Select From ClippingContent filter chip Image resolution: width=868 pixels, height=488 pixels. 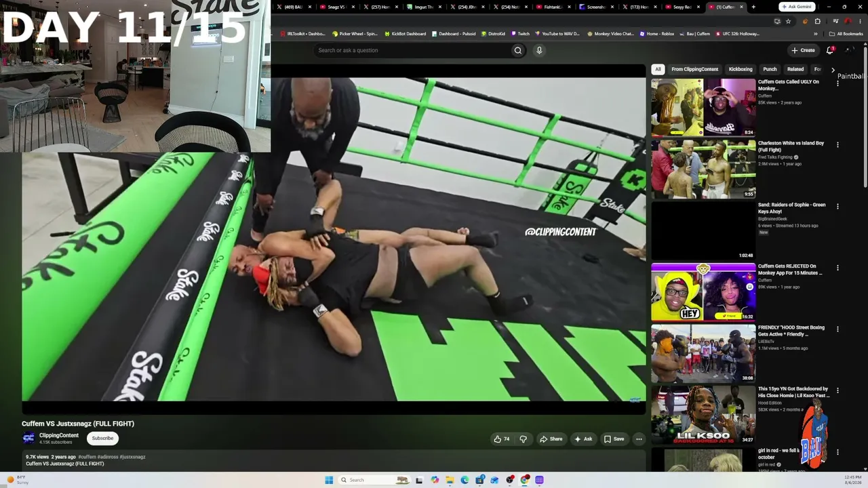[x=694, y=69]
